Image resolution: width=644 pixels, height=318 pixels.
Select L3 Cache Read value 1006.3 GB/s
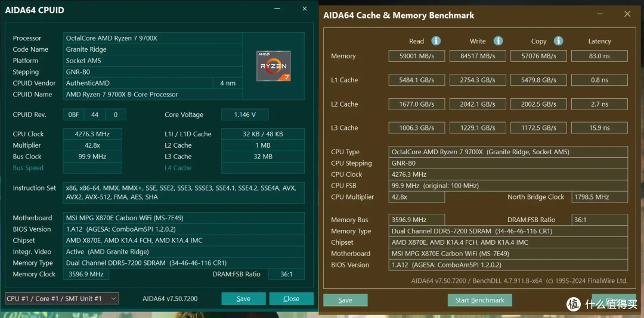pos(416,127)
